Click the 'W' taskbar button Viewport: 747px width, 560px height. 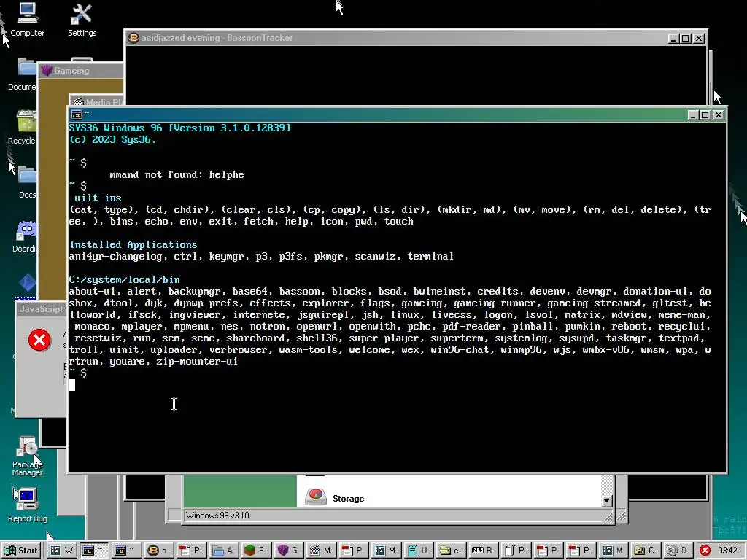tap(61, 551)
